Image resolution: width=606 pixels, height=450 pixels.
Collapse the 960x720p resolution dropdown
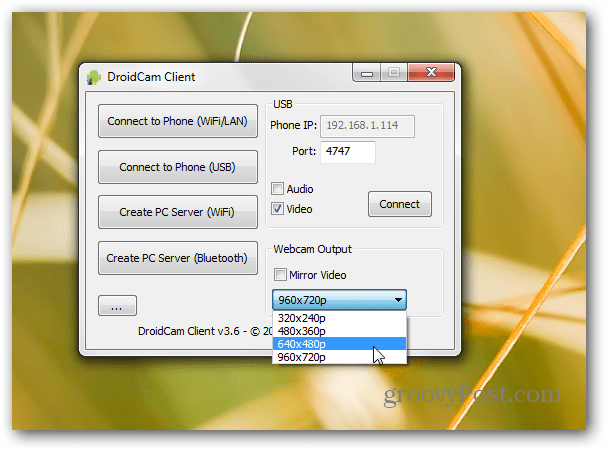click(x=339, y=300)
